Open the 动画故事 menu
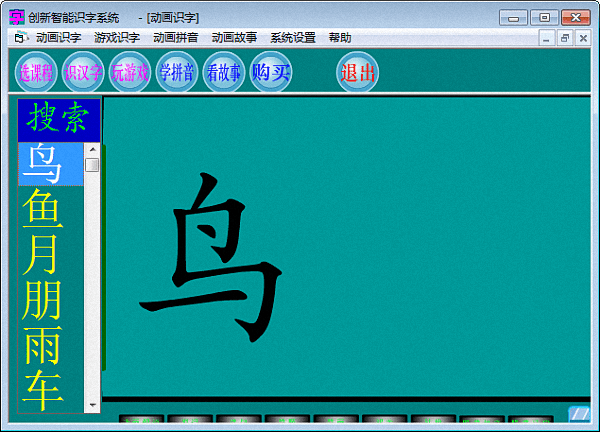 [234, 37]
